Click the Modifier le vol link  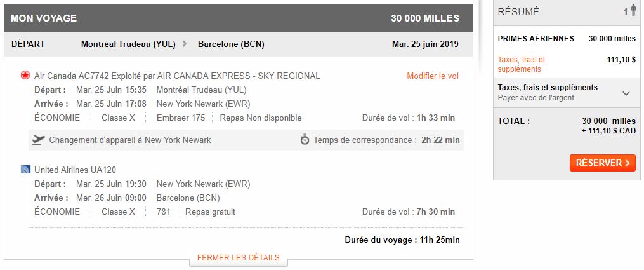click(433, 76)
